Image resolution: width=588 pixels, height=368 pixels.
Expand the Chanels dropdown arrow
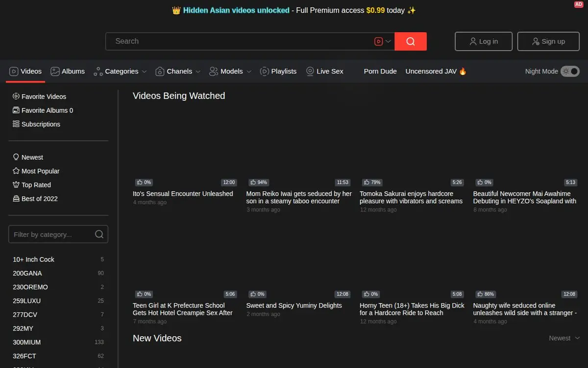[x=198, y=72]
